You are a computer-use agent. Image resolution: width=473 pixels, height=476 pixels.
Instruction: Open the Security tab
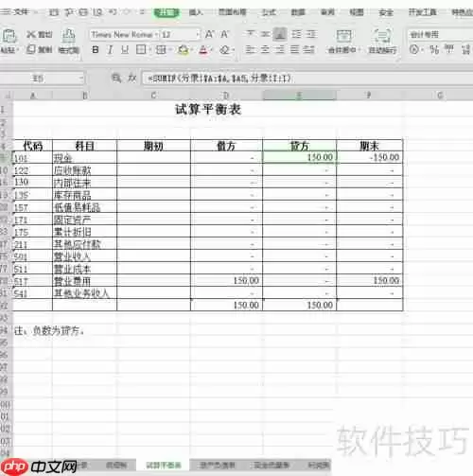pyautogui.click(x=386, y=12)
